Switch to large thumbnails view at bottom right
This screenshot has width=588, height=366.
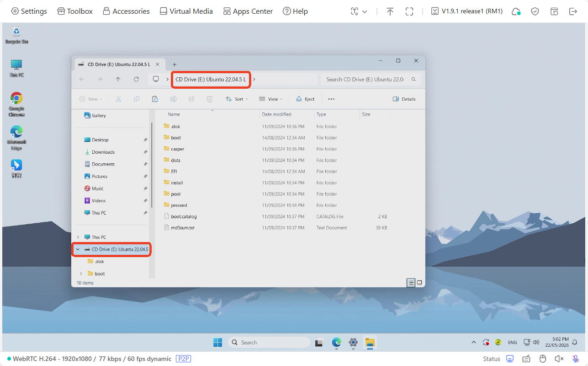click(419, 283)
